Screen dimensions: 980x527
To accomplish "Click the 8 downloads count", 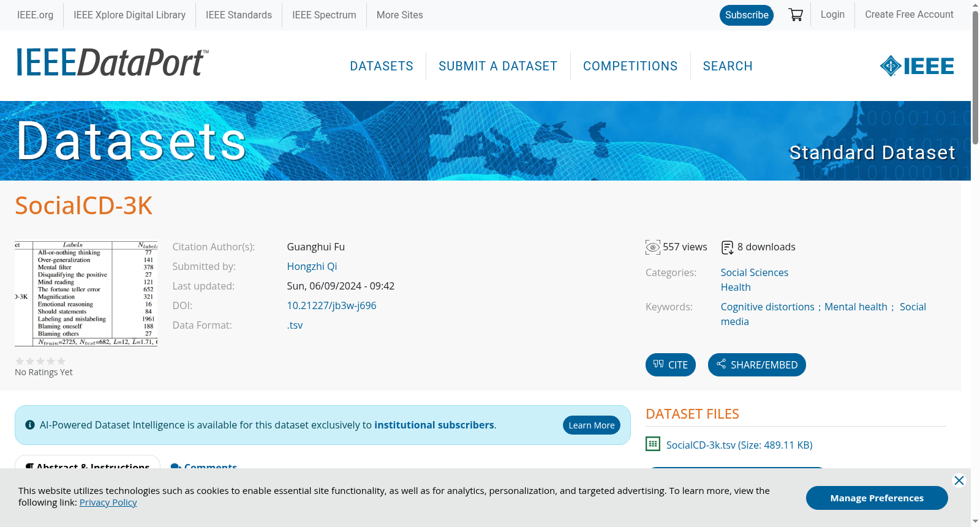I will coord(766,247).
